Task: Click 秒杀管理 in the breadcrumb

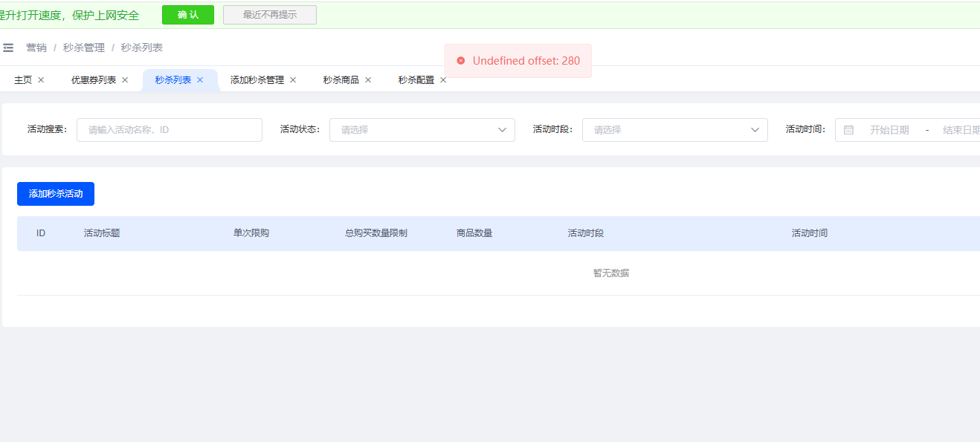Action: point(84,48)
